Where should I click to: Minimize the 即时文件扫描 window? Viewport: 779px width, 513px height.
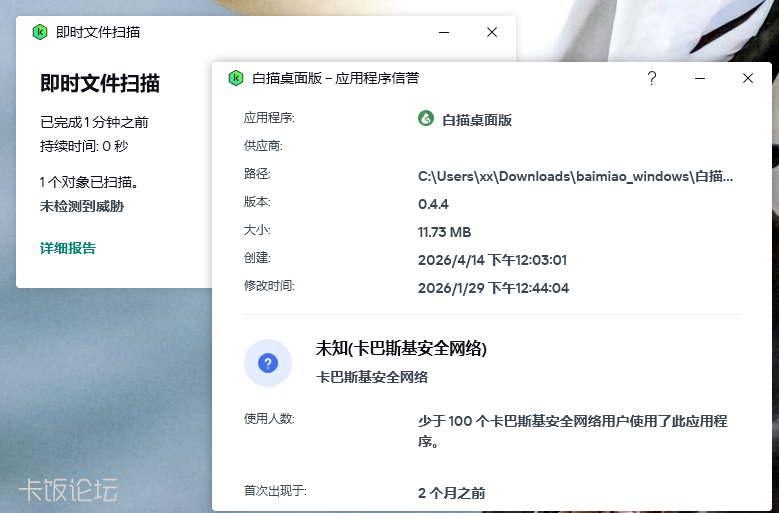click(x=444, y=32)
